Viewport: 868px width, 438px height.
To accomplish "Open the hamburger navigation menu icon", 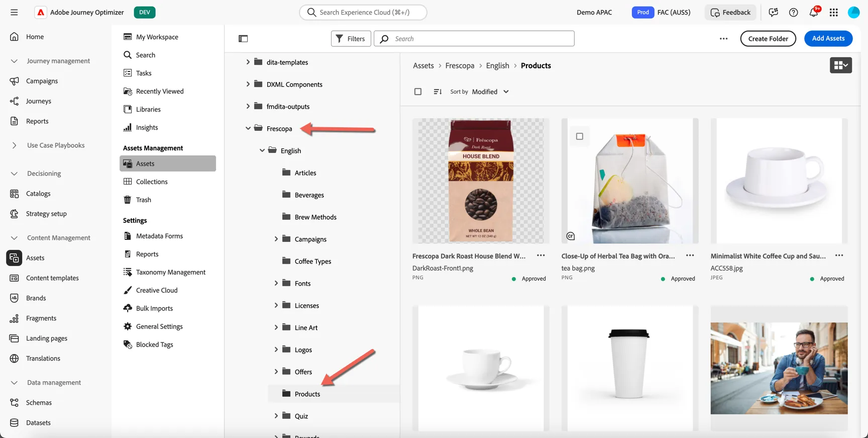I will click(14, 12).
